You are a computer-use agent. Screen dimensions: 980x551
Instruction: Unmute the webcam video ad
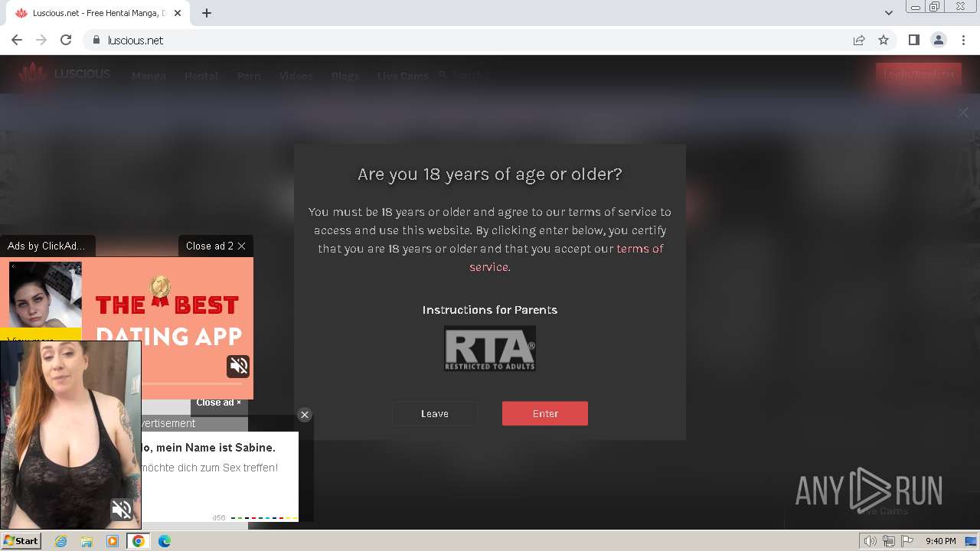[x=122, y=510]
